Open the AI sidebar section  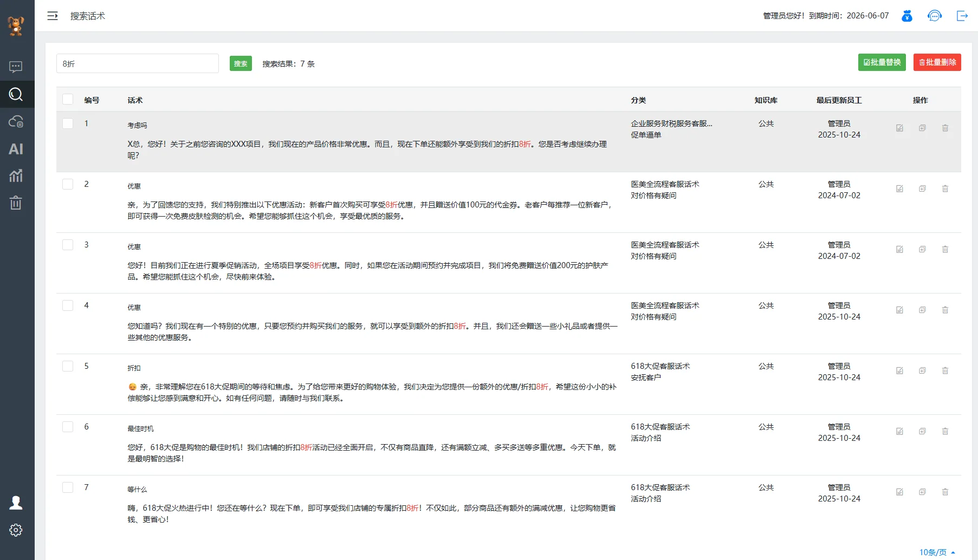(x=16, y=149)
